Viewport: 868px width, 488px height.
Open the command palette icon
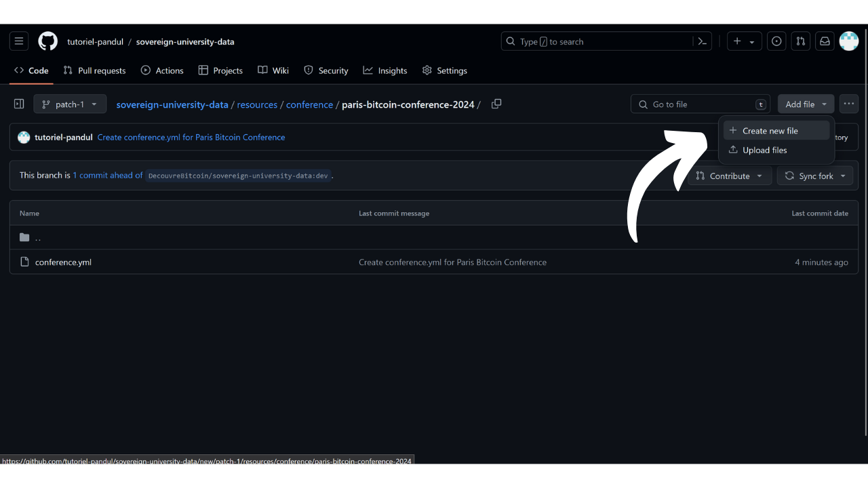tap(703, 41)
